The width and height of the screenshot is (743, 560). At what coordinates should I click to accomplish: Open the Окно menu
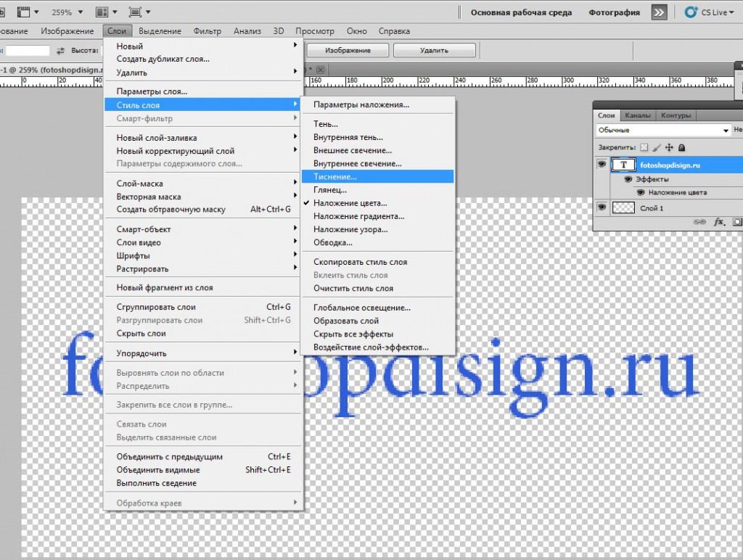coord(357,30)
